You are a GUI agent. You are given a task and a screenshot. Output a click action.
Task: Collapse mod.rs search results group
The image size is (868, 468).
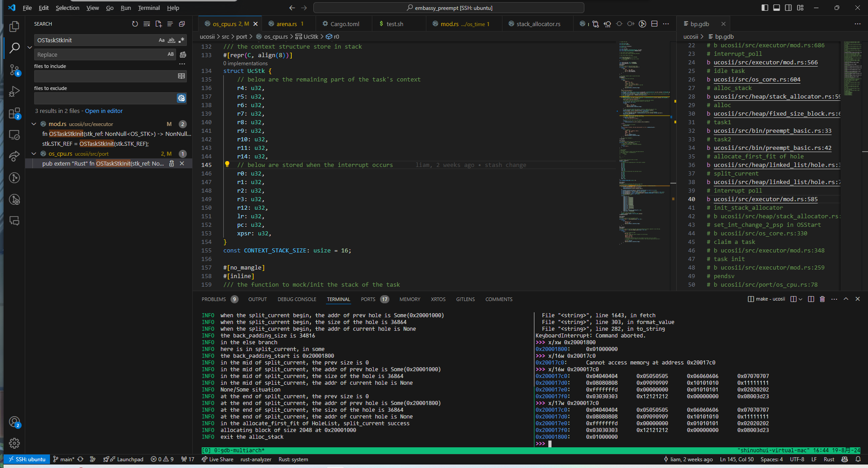(34, 124)
